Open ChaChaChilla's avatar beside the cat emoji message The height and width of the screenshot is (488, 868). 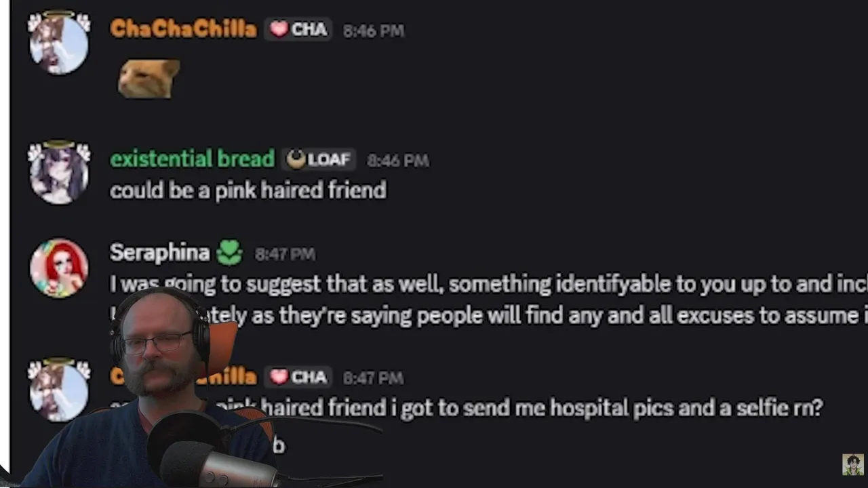point(59,42)
